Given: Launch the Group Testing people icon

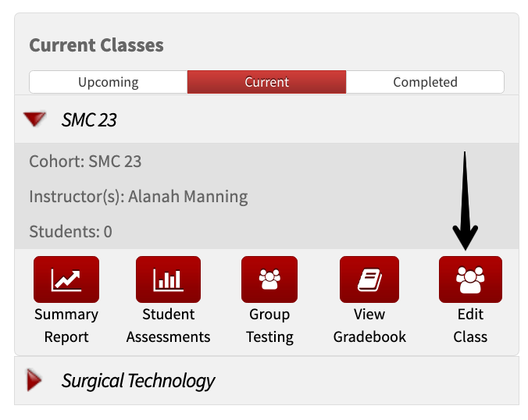Looking at the screenshot, I should pos(269,279).
